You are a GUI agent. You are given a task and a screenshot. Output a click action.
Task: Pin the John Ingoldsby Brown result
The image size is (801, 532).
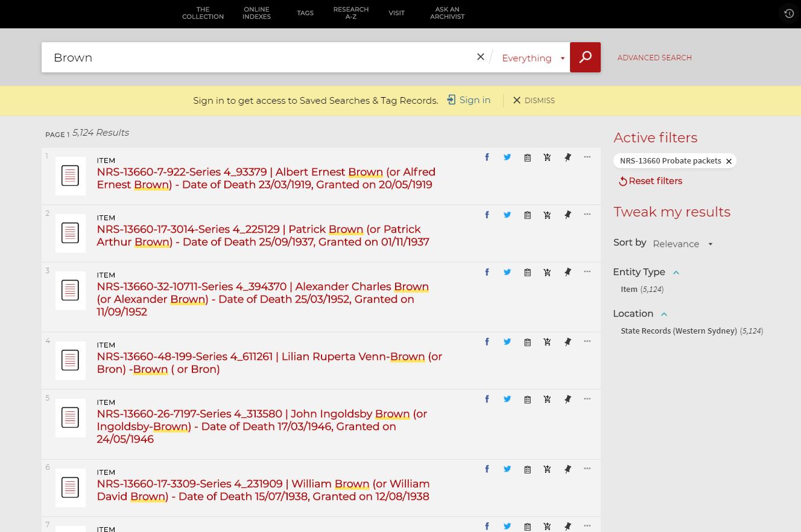coord(568,399)
